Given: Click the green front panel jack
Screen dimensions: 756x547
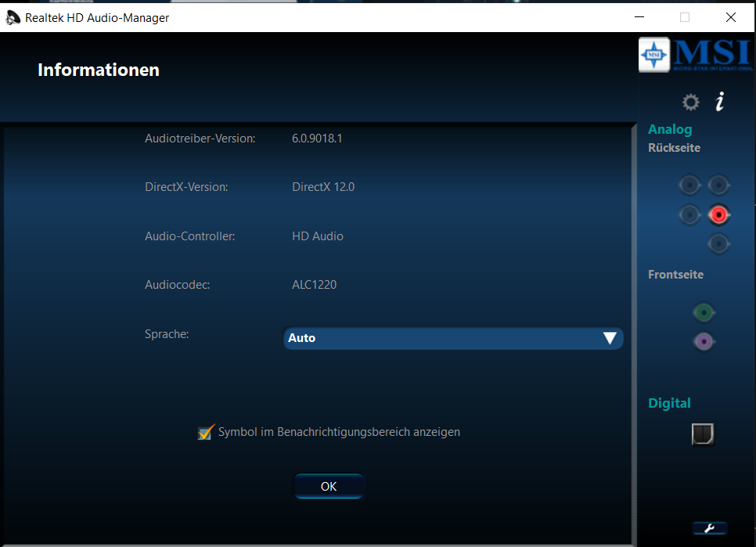Looking at the screenshot, I should coord(704,313).
